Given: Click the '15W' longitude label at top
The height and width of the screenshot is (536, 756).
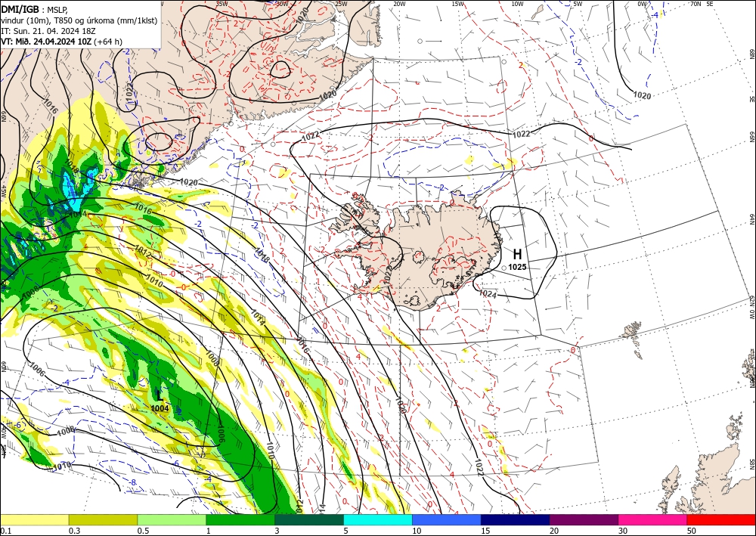Looking at the screenshot, I should (x=458, y=4).
